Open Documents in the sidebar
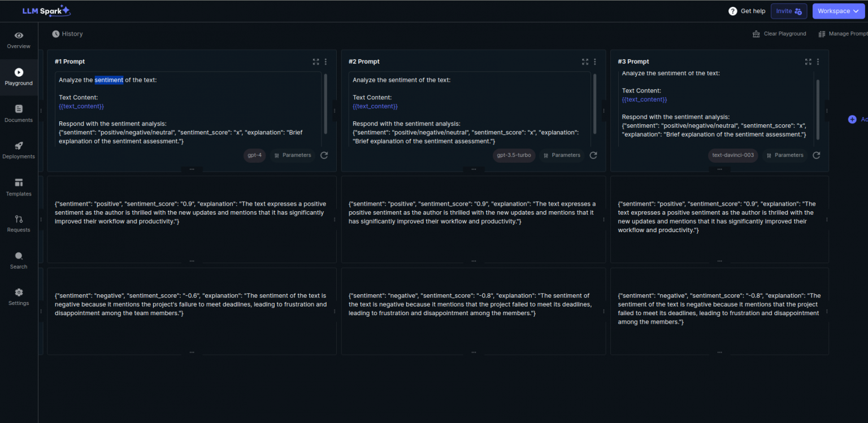This screenshot has width=868, height=423. pyautogui.click(x=19, y=114)
